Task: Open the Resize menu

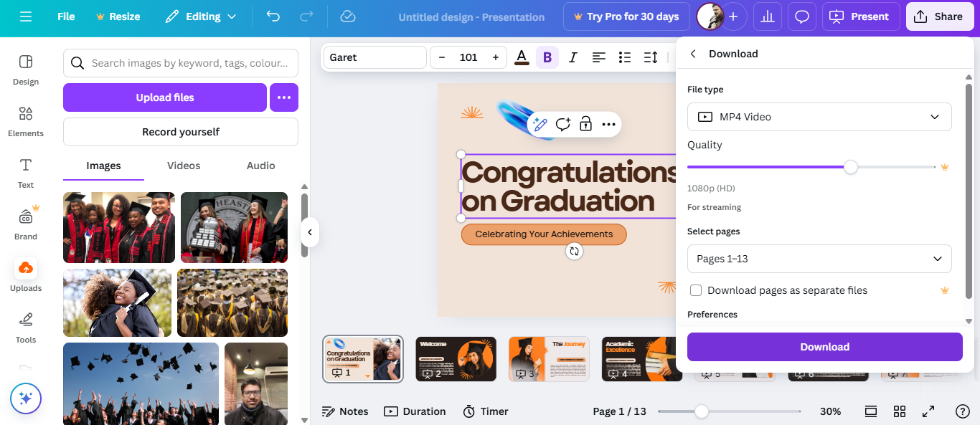Action: tap(117, 16)
